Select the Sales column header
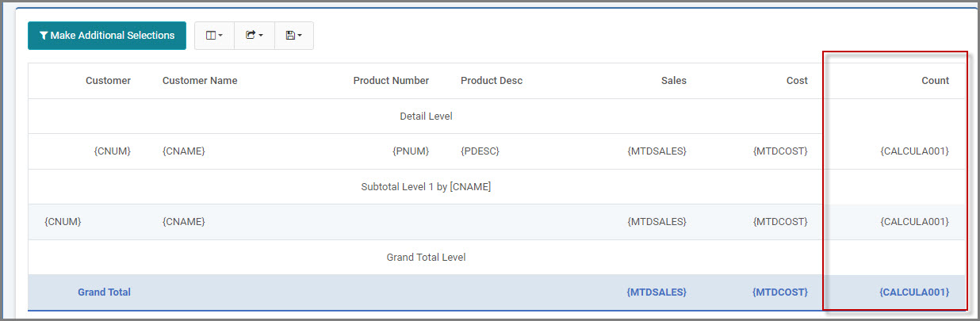 coord(674,81)
